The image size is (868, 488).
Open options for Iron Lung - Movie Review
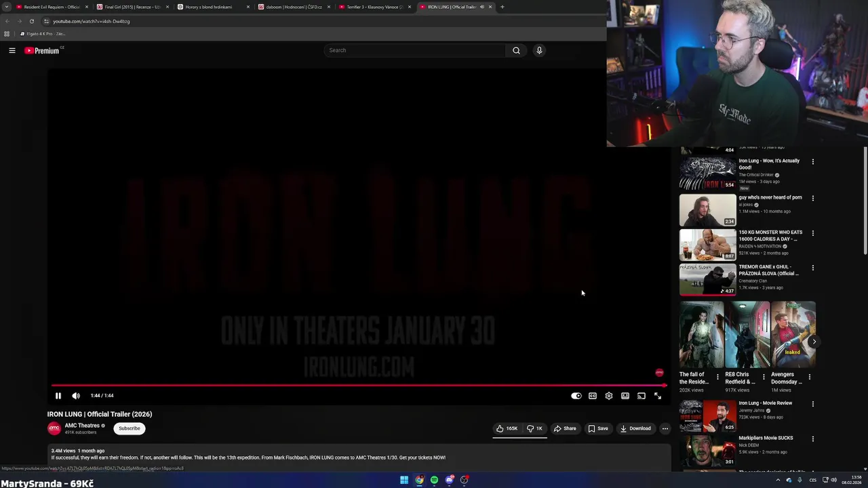click(x=813, y=404)
